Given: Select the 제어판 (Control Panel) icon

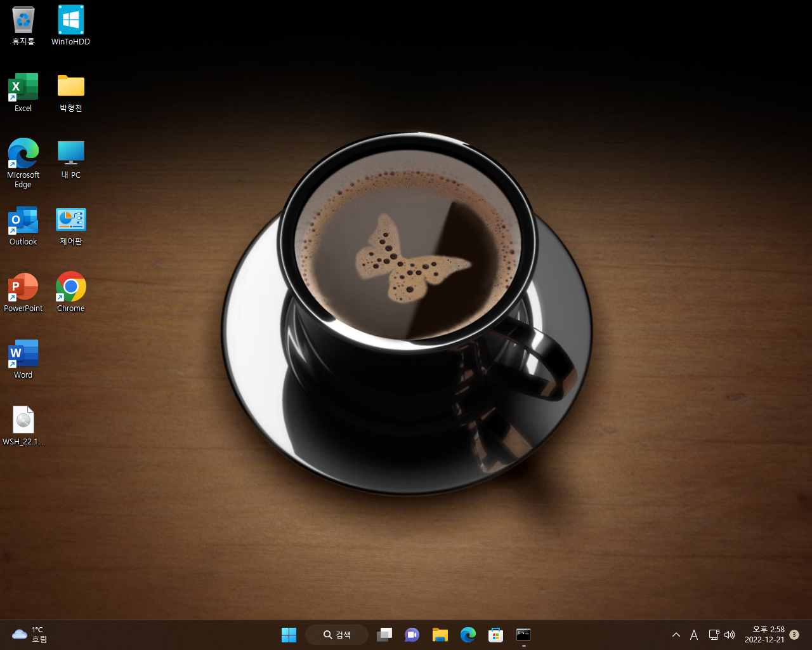Looking at the screenshot, I should 70,226.
